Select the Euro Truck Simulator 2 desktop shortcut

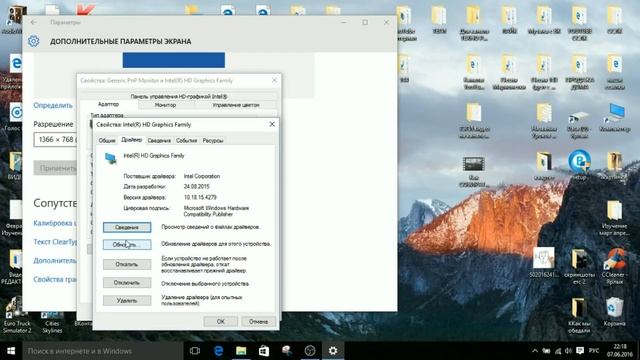[x=16, y=315]
